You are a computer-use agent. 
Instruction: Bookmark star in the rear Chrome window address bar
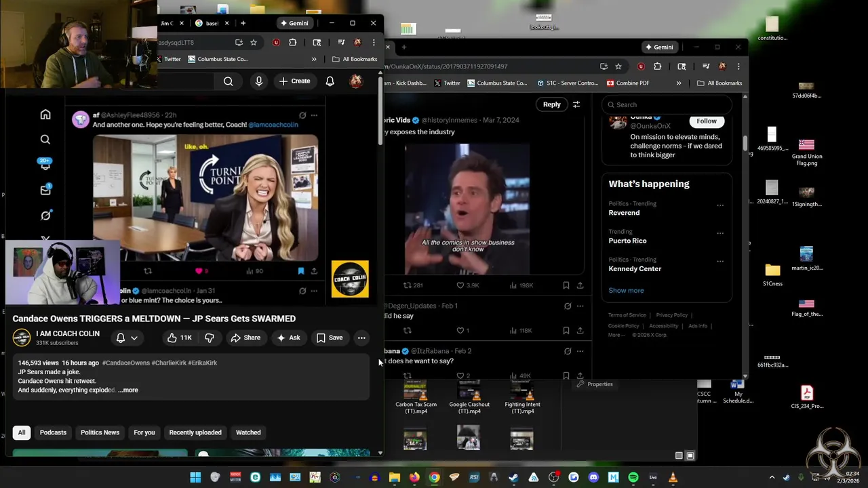coord(618,66)
